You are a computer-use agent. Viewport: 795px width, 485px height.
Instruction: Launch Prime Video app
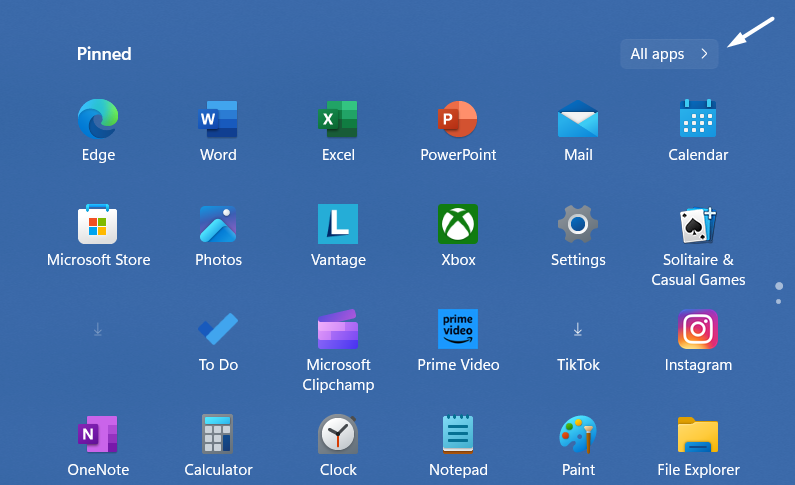(458, 330)
